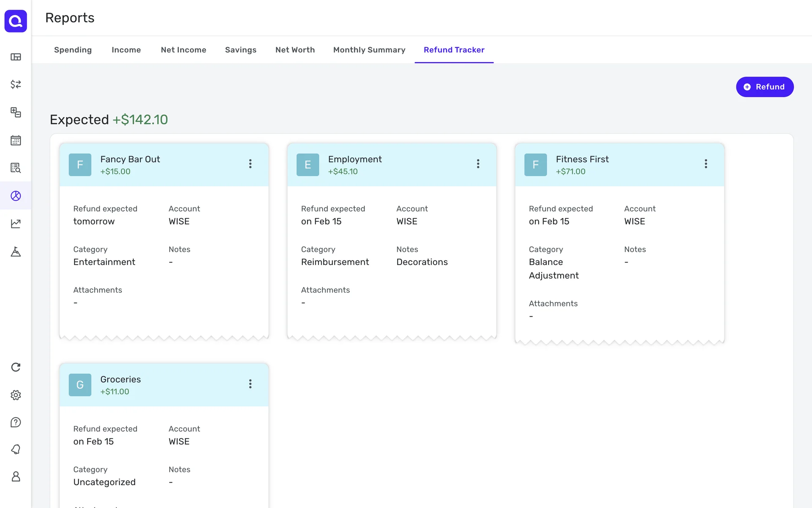Open Groceries card three-dot menu
Screen dimensions: 812x508
pos(250,384)
